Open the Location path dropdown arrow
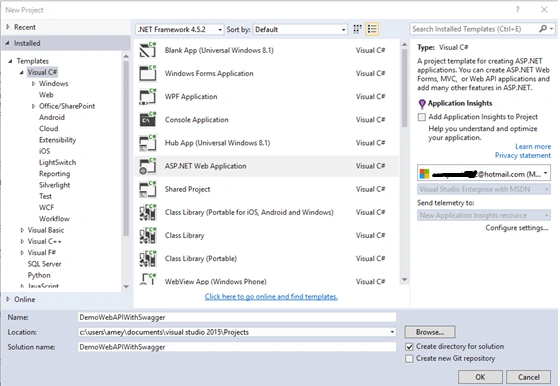Viewport: 560px width, 386px height. click(392, 332)
